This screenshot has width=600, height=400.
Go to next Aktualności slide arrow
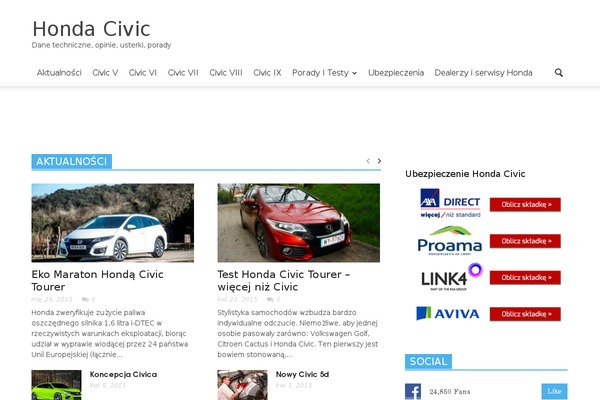point(379,161)
